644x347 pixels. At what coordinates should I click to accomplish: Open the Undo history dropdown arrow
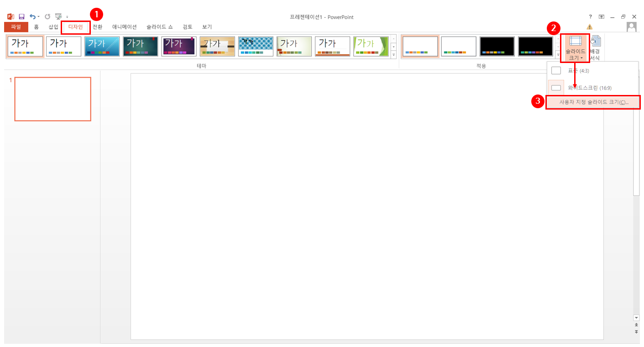(x=38, y=17)
